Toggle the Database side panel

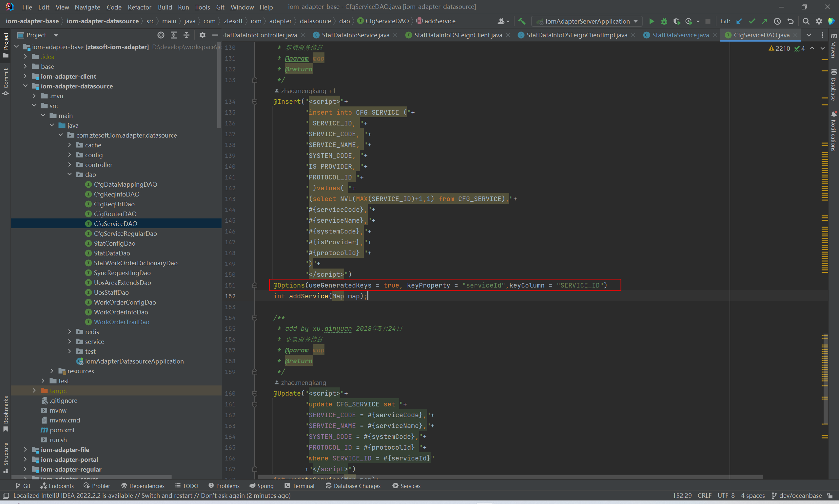coord(833,85)
